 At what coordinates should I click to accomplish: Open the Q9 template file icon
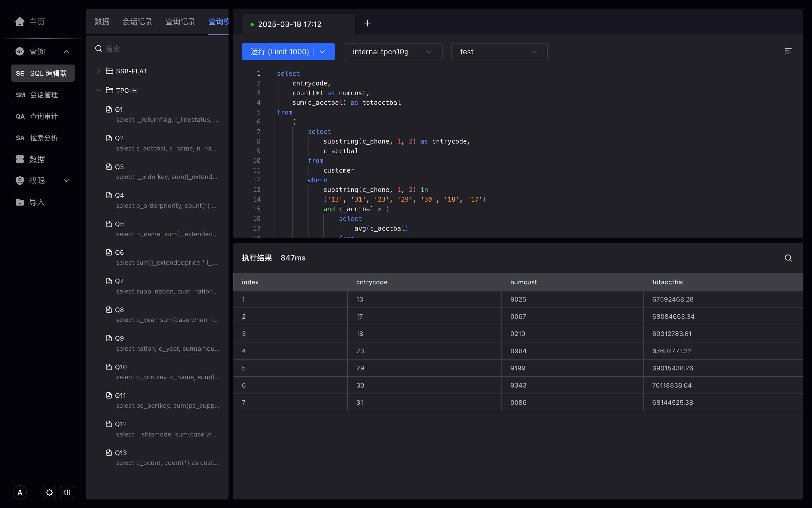click(109, 338)
